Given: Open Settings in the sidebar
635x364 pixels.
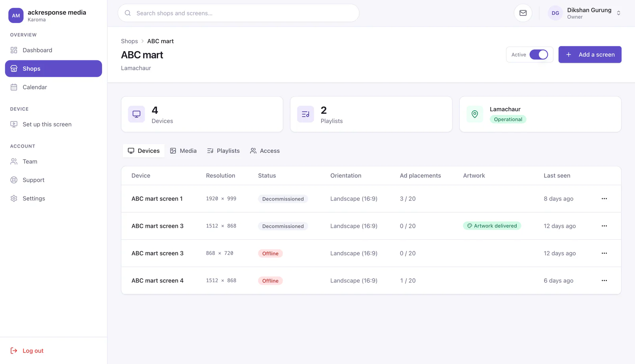Looking at the screenshot, I should pos(54,198).
